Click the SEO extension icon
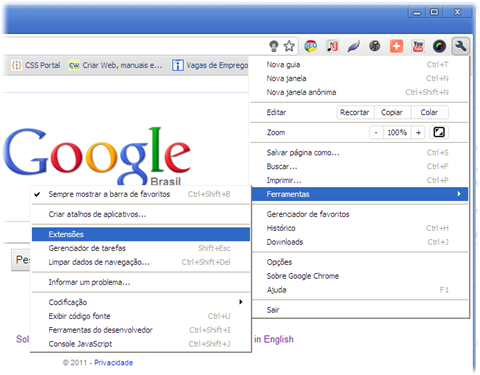The width and height of the screenshot is (480, 375). pos(310,46)
